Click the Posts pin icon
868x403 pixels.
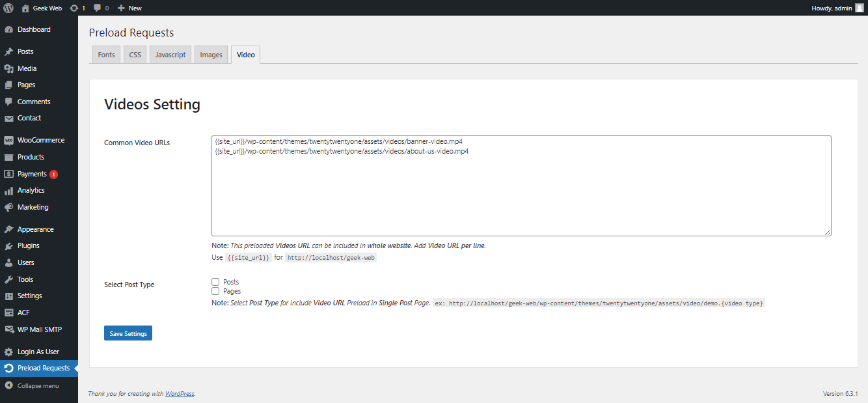coord(8,51)
